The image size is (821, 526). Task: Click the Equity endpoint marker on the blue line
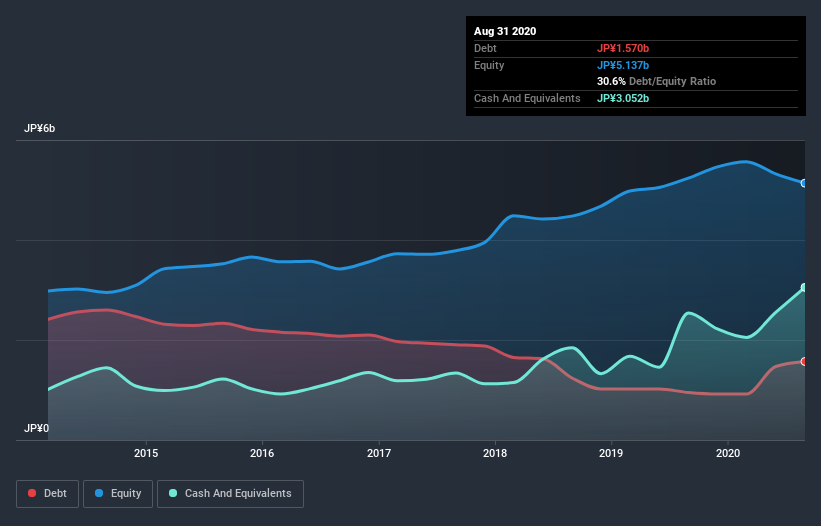804,183
